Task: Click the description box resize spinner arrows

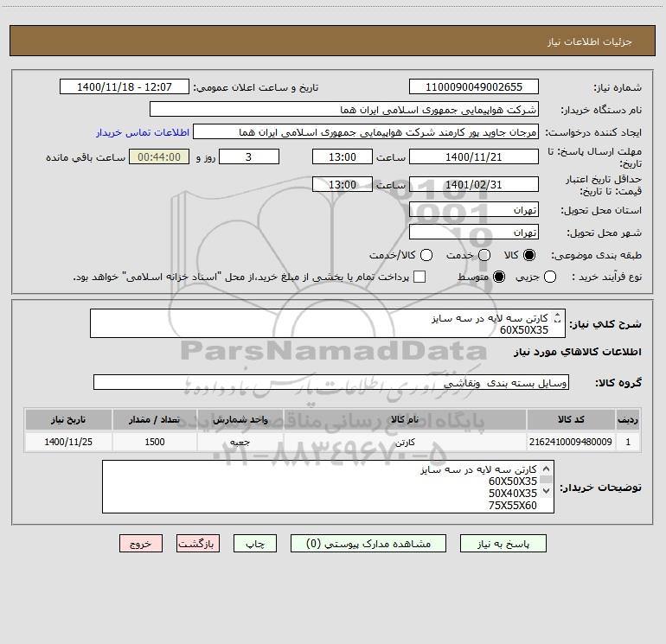Action: [558, 317]
